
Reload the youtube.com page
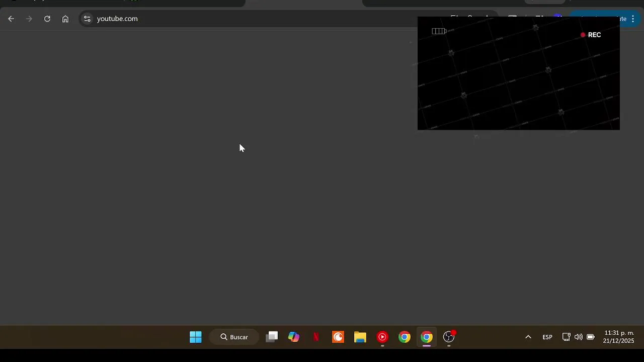point(47,19)
